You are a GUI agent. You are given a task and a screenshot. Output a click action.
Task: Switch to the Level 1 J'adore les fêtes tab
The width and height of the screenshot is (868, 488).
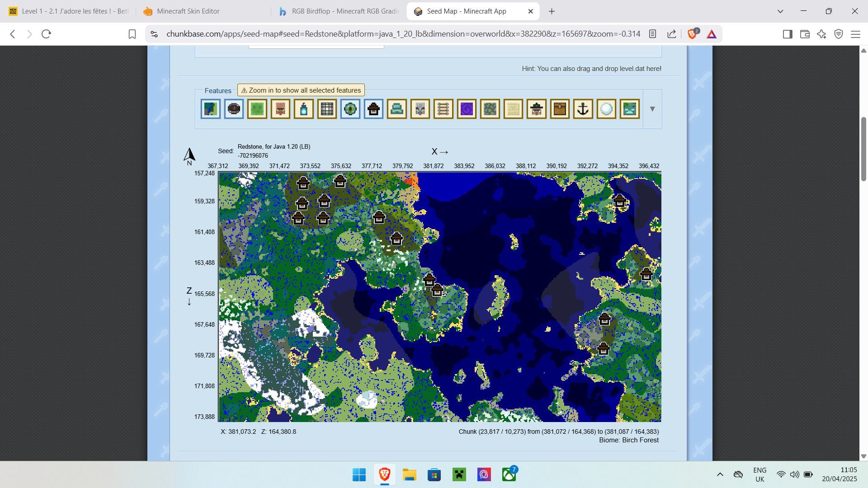(x=69, y=11)
